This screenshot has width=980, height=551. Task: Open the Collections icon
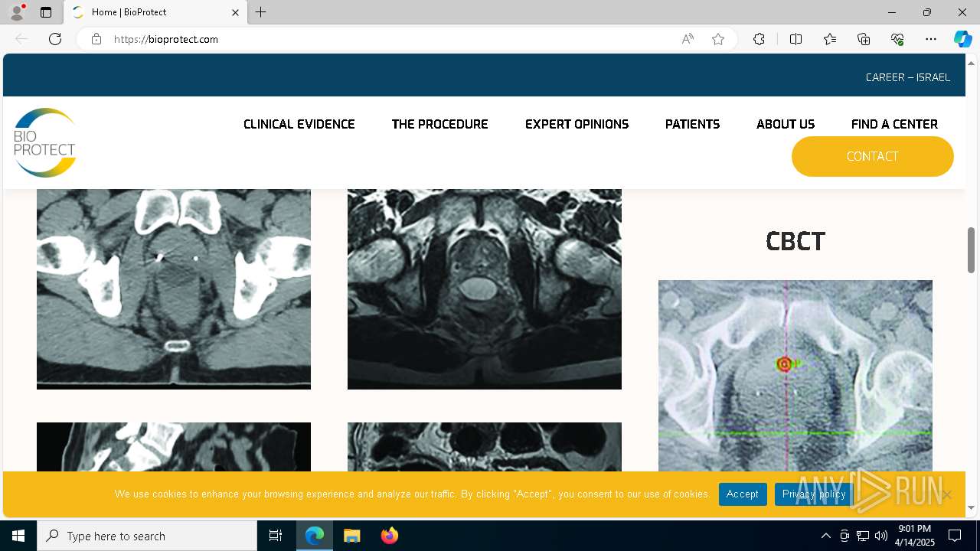pos(864,39)
